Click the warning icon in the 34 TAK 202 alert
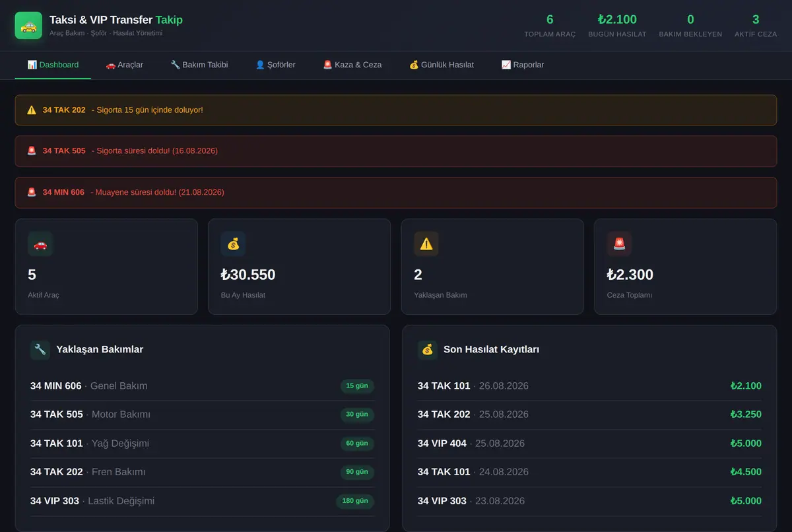The image size is (792, 532). coord(32,110)
